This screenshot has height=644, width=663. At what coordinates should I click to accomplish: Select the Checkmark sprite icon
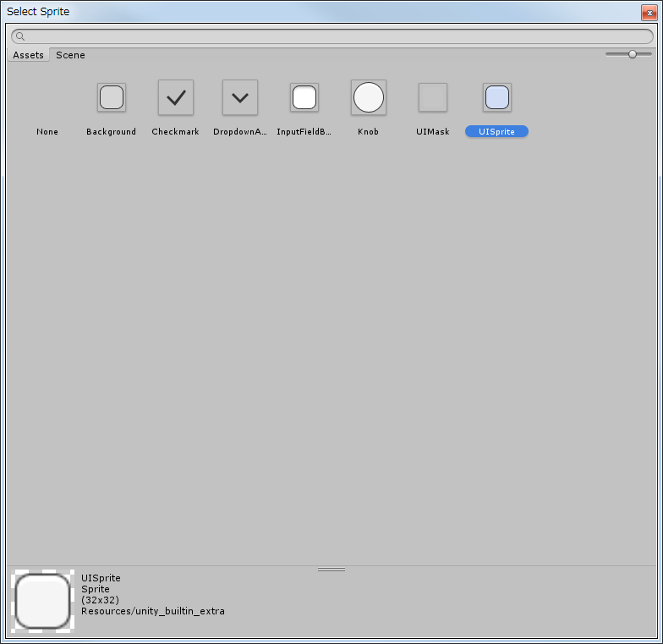[x=176, y=97]
